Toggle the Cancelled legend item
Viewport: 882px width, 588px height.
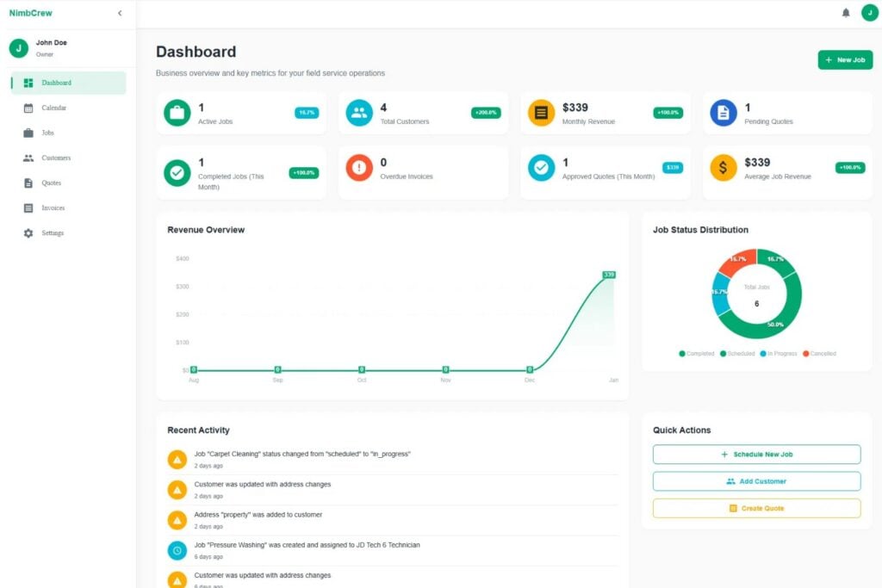click(x=820, y=354)
